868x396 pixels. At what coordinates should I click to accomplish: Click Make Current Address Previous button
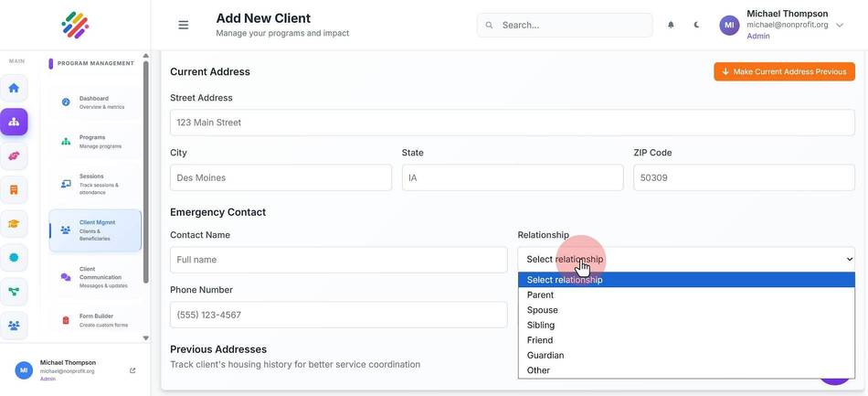coord(784,71)
